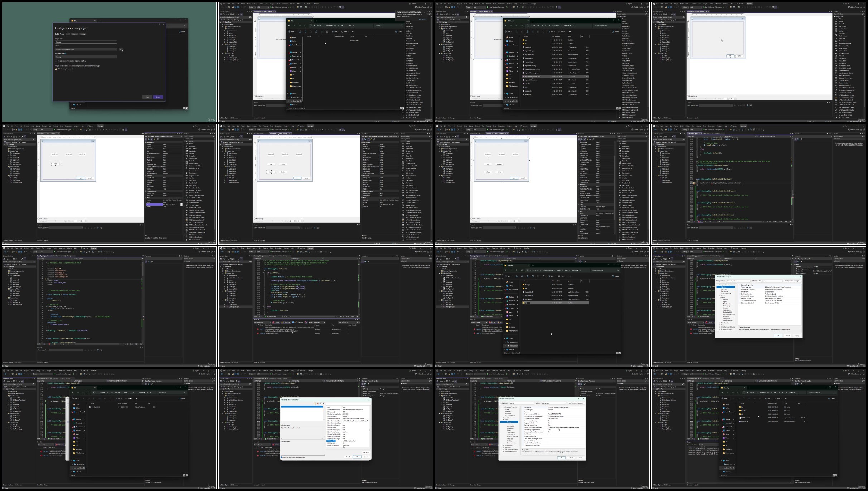Click red X delete-line icon in Additional Library Directories
The image size is (868, 491).
coord(318,404)
